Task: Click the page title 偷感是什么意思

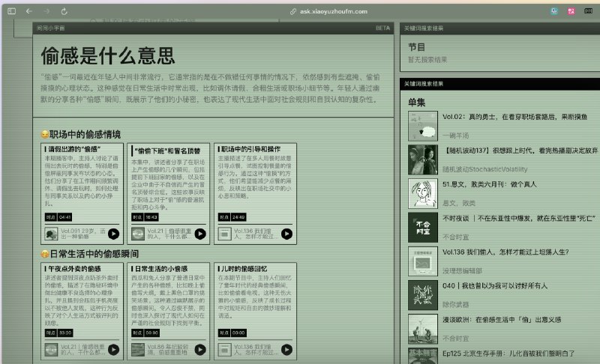Action: 108,55
